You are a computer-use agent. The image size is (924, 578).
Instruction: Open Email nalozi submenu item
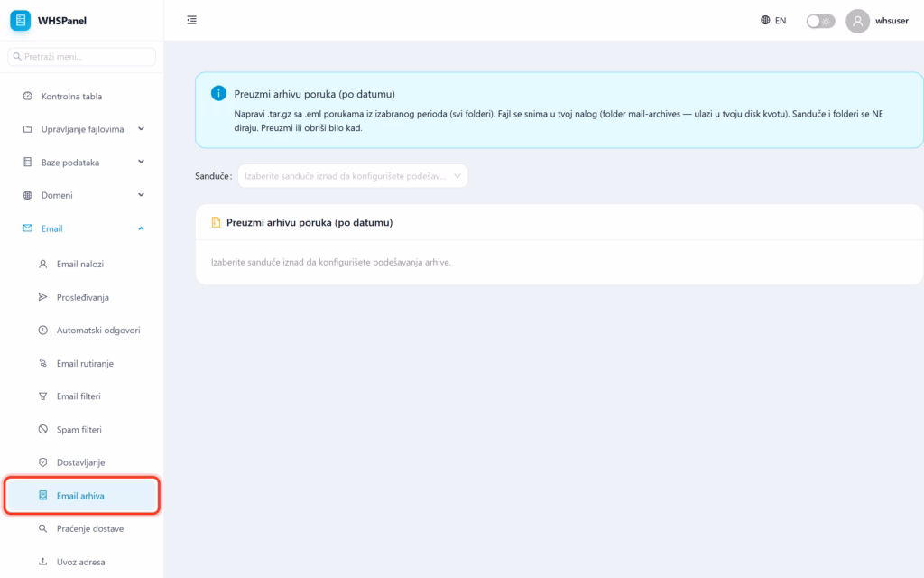[82, 265]
